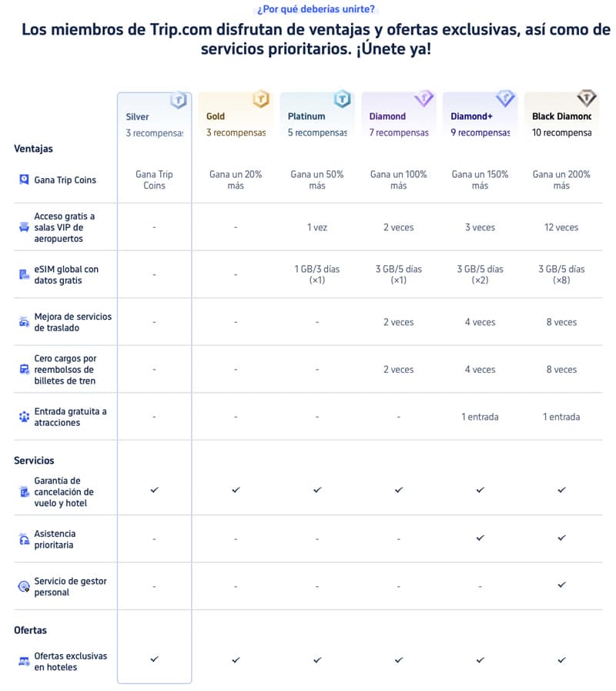The image size is (616, 691).
Task: Click the eSIM global data icon
Action: (x=24, y=274)
